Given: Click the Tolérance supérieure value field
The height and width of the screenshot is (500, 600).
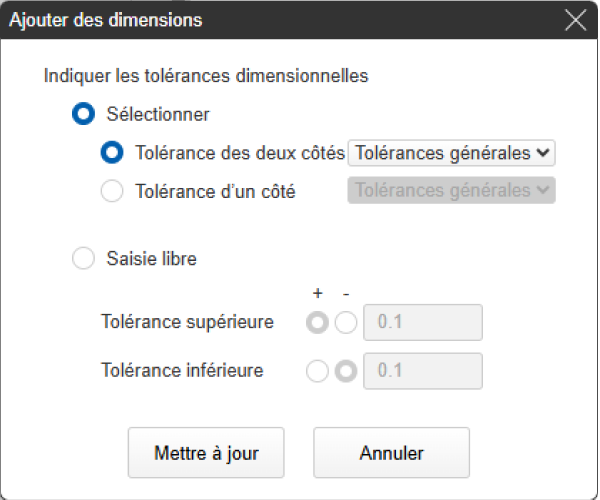Looking at the screenshot, I should [x=423, y=323].
